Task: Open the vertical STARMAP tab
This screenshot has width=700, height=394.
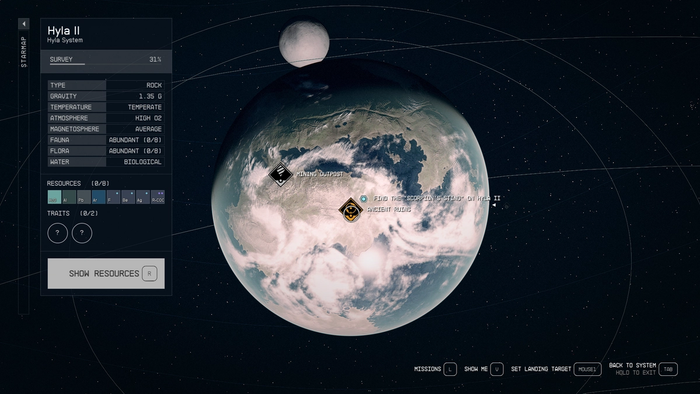Action: [24, 52]
